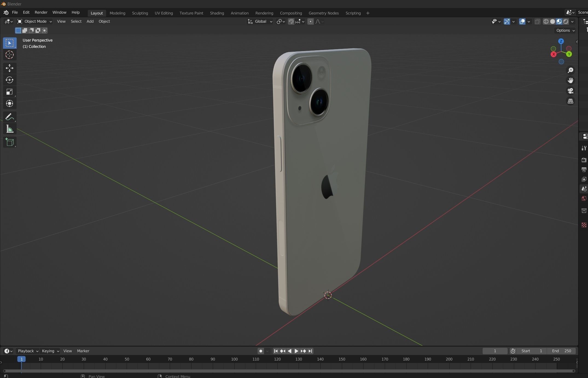This screenshot has height=378, width=588.
Task: Toggle auto keying record button
Action: (261, 351)
